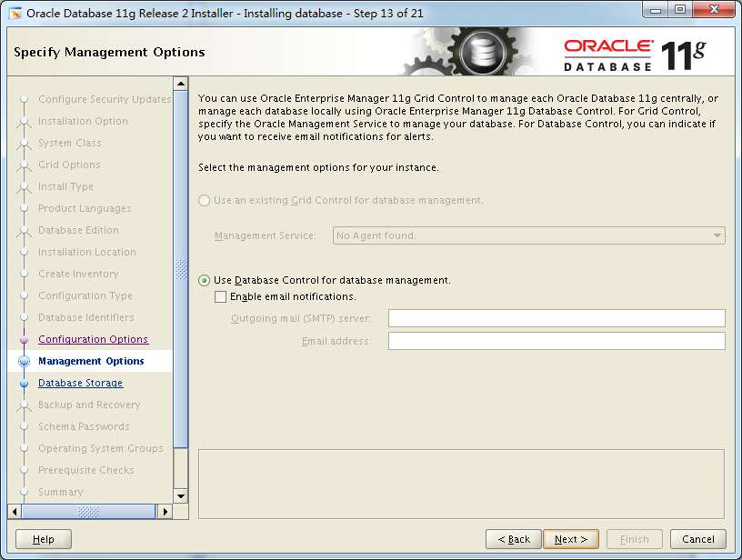The width and height of the screenshot is (742, 560).
Task: Select the Summary step node
Action: pyautogui.click(x=60, y=492)
